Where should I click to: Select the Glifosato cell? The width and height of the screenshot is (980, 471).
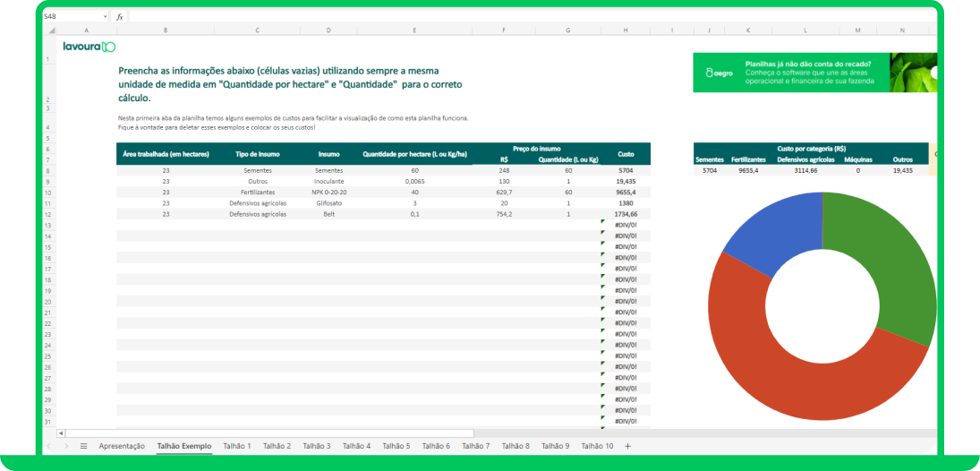328,202
